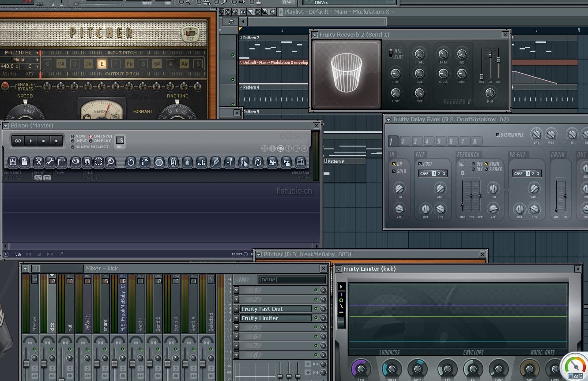Click Edison's send-to-playlist list icon
The image size is (588, 381).
pyautogui.click(x=300, y=162)
